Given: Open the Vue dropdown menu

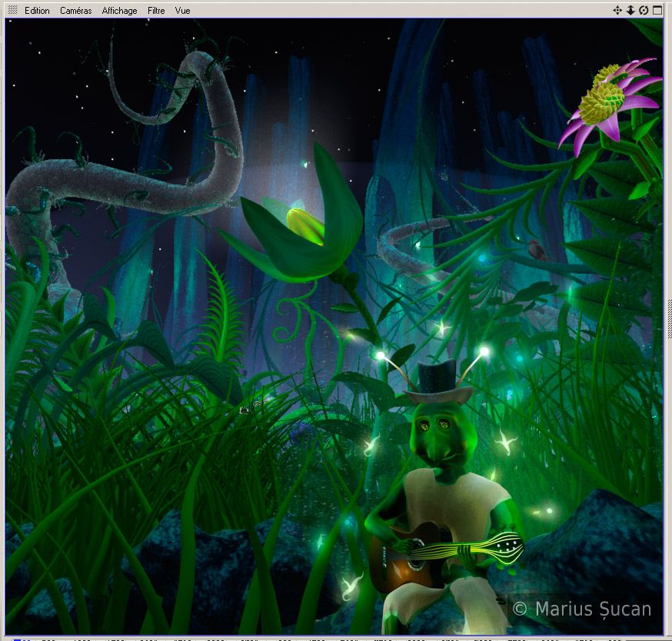Looking at the screenshot, I should coord(182,11).
